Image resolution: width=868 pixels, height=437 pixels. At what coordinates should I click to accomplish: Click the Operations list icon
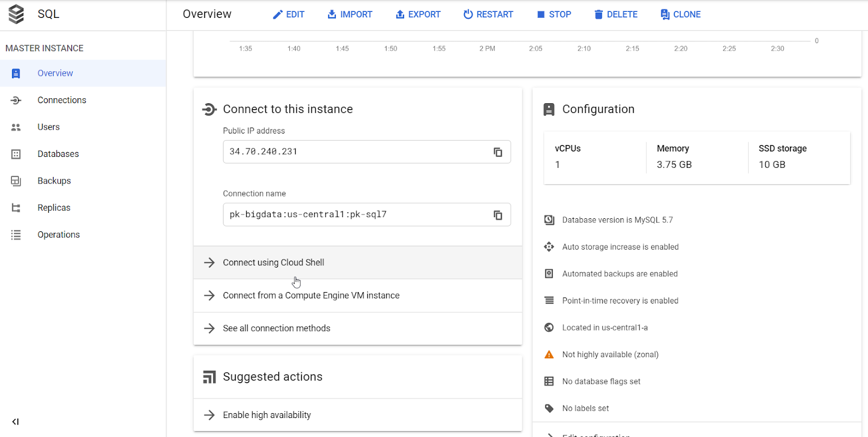(x=16, y=235)
